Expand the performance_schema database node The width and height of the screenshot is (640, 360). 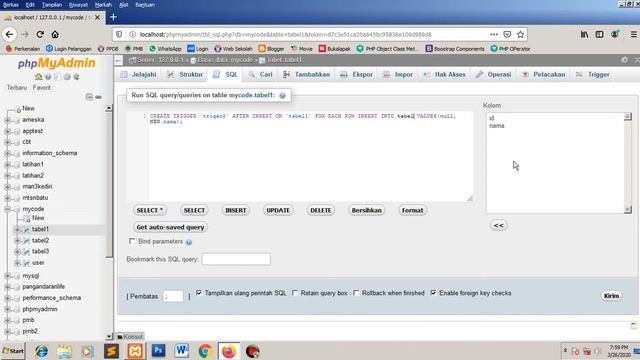[7, 298]
